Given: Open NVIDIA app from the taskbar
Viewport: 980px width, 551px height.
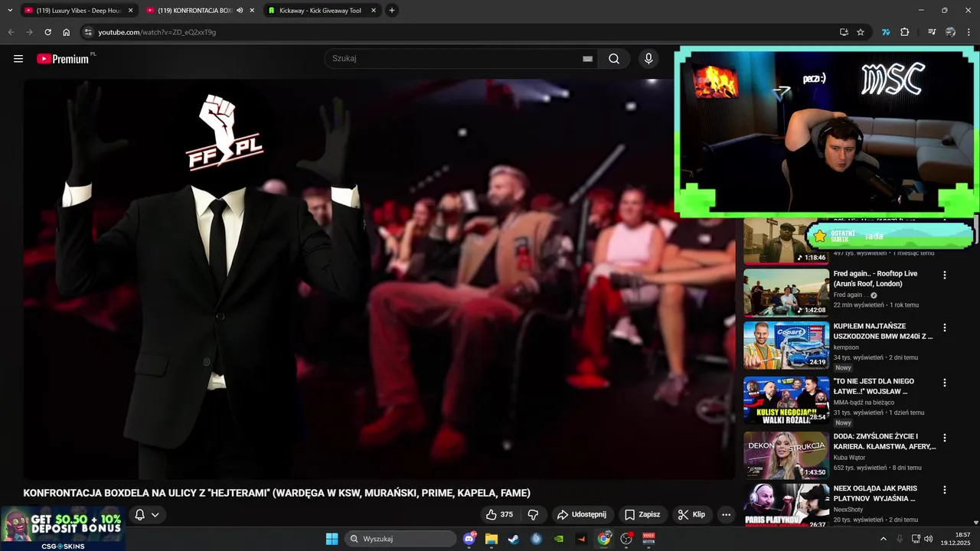Looking at the screenshot, I should point(559,539).
